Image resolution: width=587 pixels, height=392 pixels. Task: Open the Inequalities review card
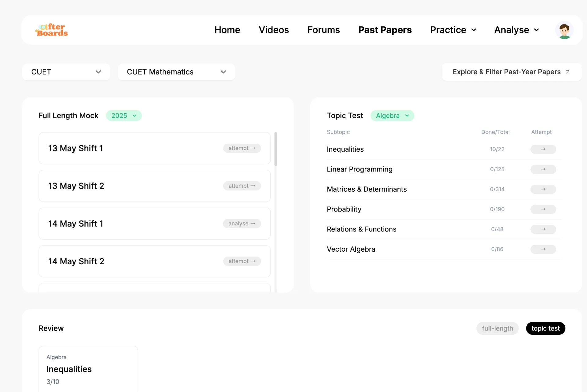pos(88,369)
